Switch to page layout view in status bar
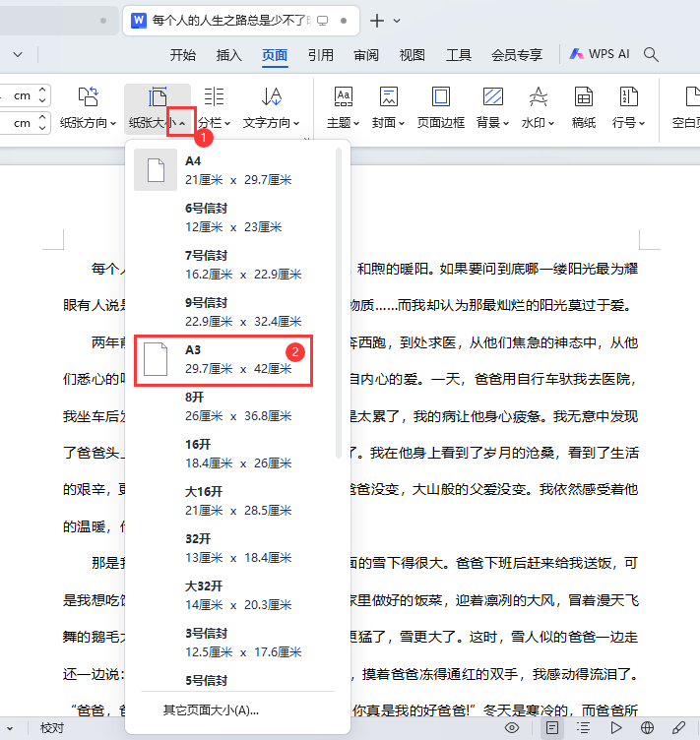 [552, 728]
